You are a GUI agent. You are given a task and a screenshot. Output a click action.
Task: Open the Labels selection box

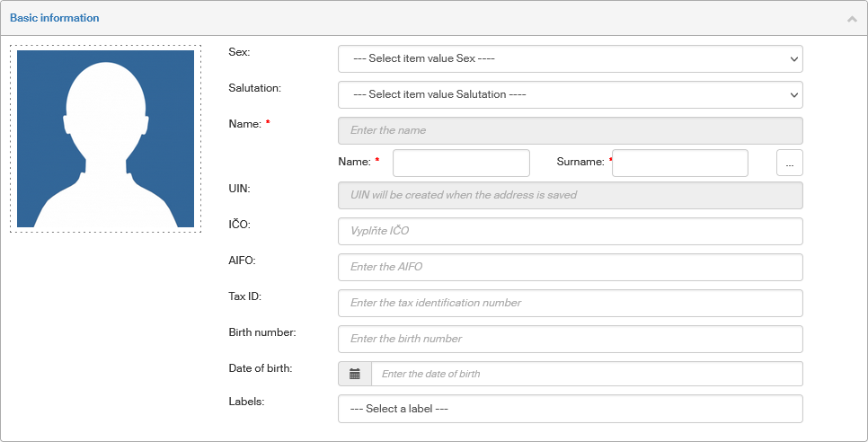click(570, 409)
